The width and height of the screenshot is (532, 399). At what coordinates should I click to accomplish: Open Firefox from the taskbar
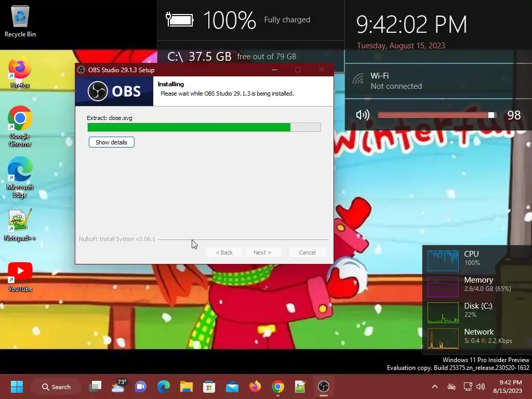click(255, 387)
